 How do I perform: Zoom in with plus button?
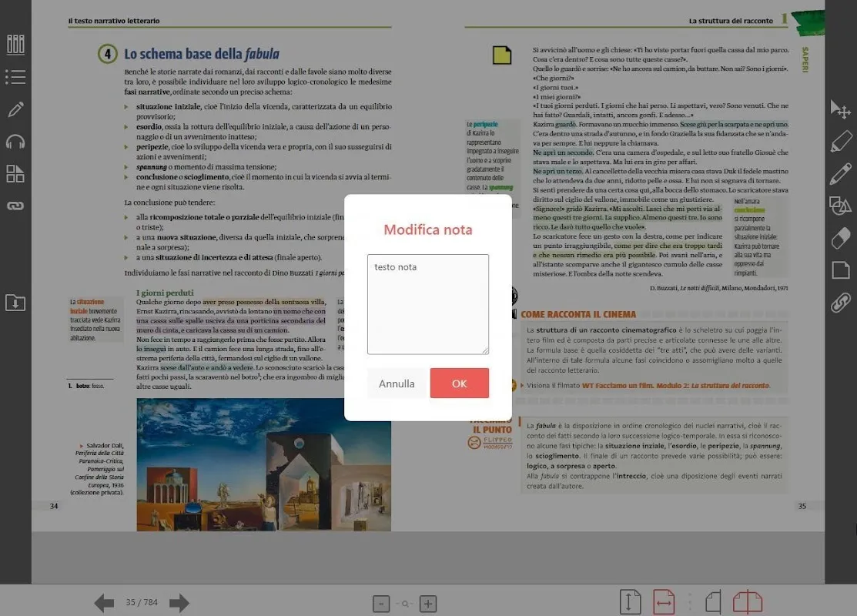click(x=428, y=604)
